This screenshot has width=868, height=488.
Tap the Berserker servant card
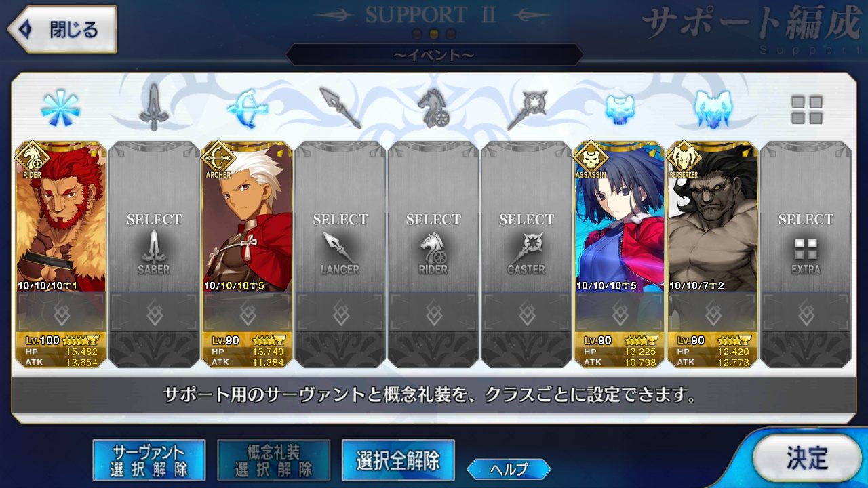(x=713, y=254)
